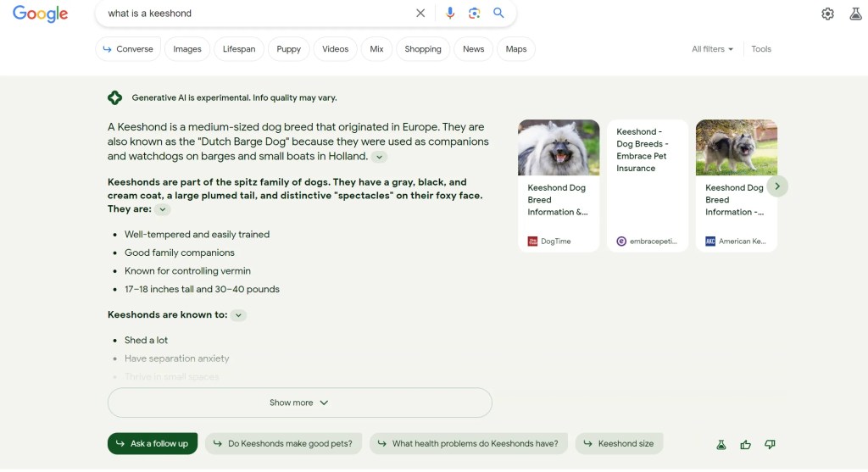
Task: Click the Ask a follow up button
Action: point(153,444)
